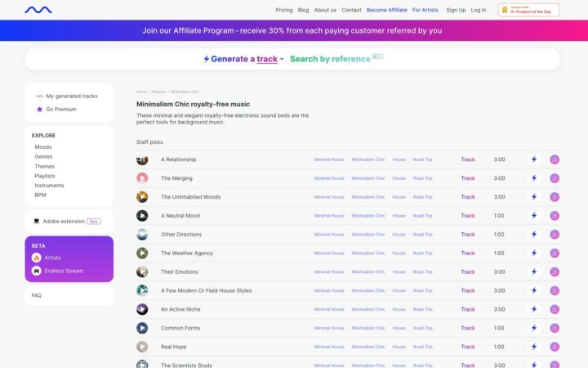Download the Common Forms track

(555, 328)
